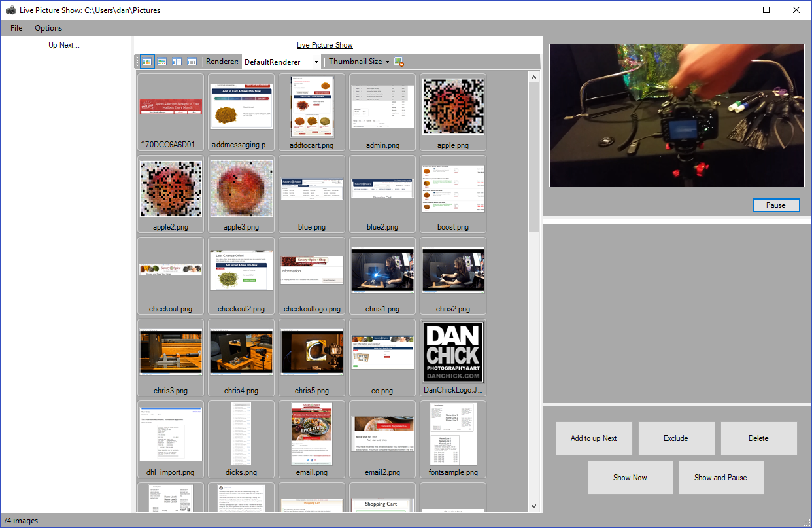Image resolution: width=812 pixels, height=528 pixels.
Task: Switch to gallery view icon
Action: (162, 62)
